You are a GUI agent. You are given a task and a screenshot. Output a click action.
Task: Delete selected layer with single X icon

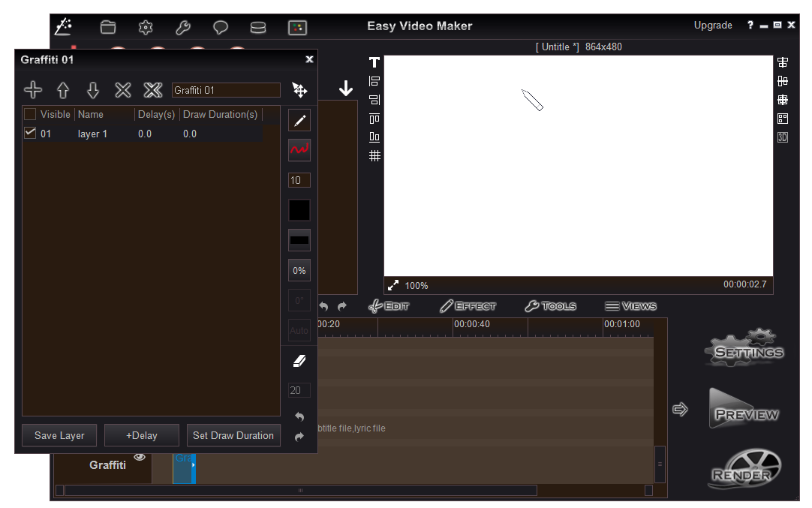[x=123, y=90]
